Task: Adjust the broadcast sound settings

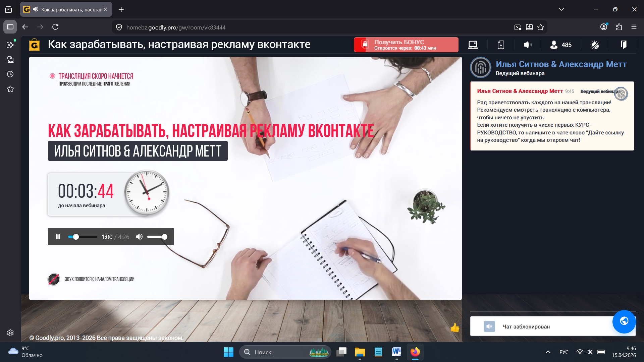Action: coord(527,45)
